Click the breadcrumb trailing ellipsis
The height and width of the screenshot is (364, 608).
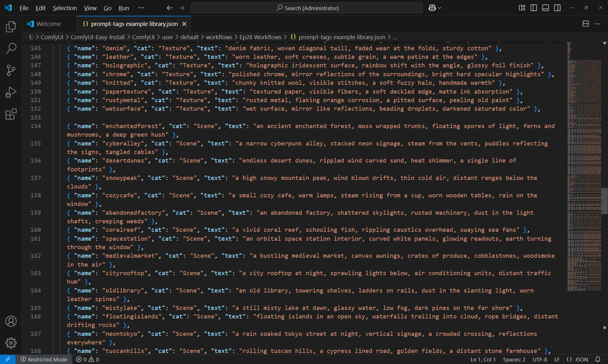tap(395, 37)
